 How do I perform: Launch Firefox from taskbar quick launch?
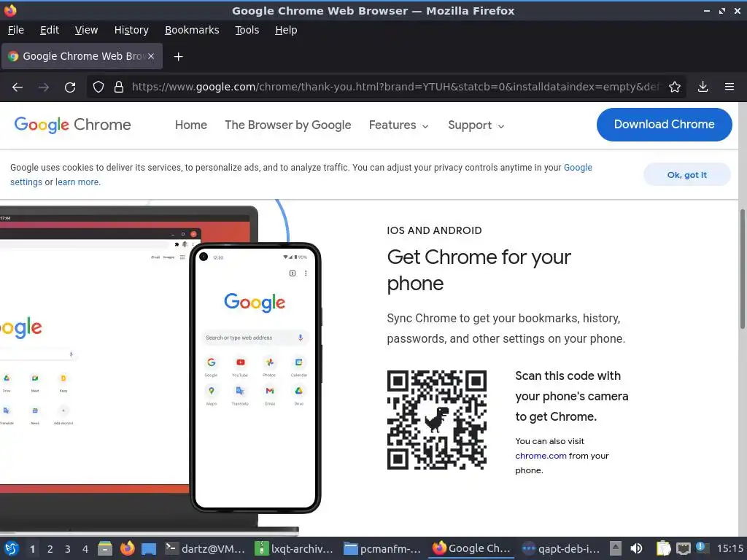pyautogui.click(x=127, y=548)
